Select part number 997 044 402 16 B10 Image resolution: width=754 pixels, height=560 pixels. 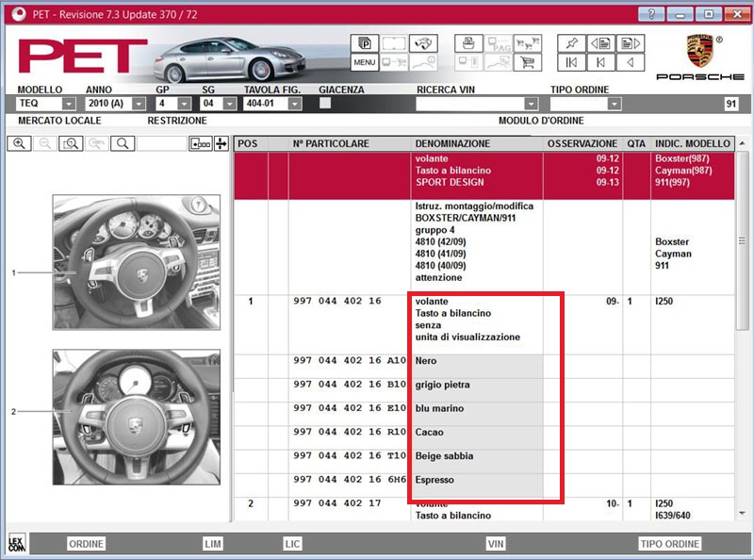[350, 385]
